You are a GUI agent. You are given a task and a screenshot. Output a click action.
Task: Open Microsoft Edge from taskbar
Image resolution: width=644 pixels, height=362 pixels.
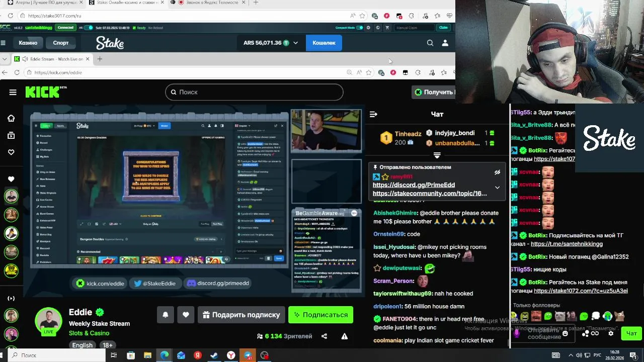pos(165,355)
